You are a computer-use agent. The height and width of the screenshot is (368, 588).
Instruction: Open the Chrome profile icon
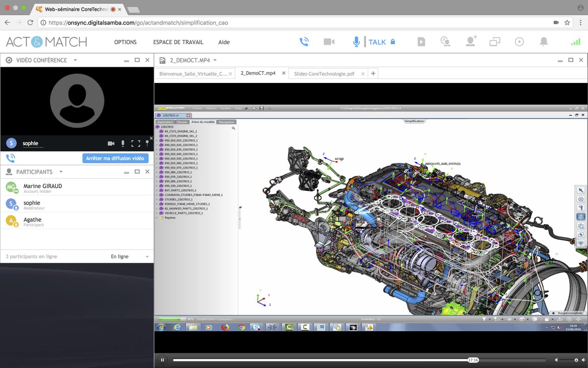pos(581,8)
